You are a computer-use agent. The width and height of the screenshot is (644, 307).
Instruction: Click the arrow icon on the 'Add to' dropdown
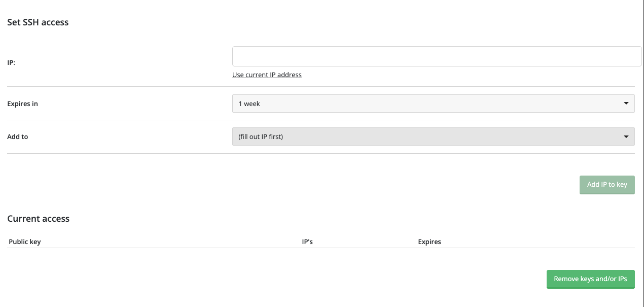[626, 137]
